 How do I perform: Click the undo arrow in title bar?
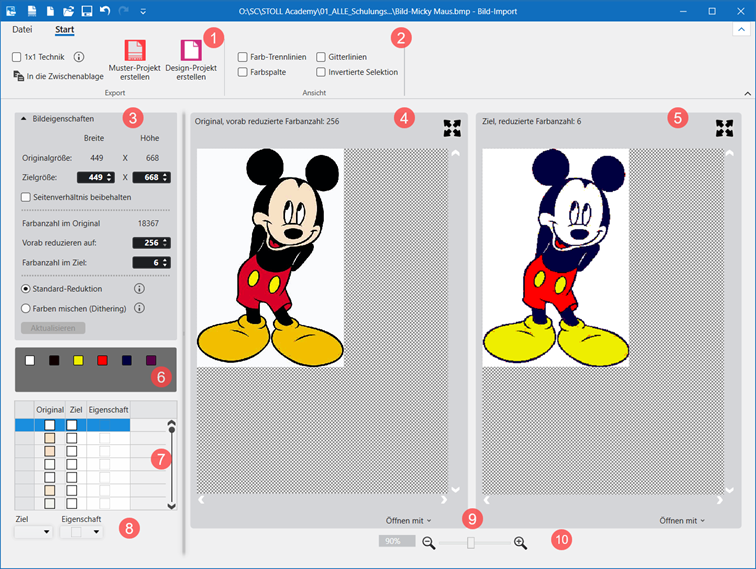[x=105, y=10]
